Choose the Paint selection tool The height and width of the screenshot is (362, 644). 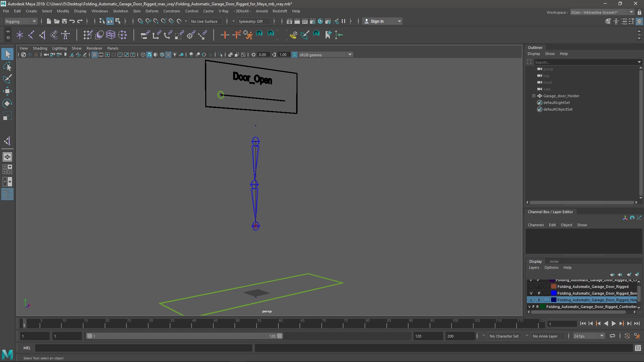tap(7, 79)
